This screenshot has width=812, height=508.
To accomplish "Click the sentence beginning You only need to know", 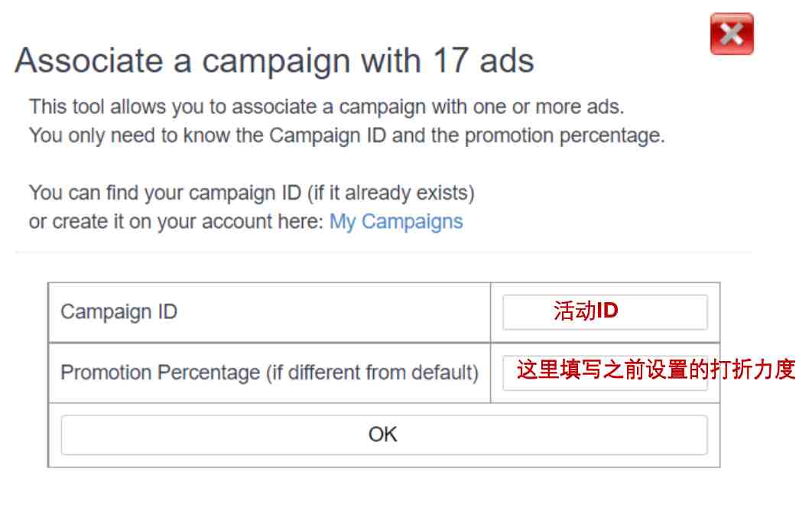I will pos(347,136).
